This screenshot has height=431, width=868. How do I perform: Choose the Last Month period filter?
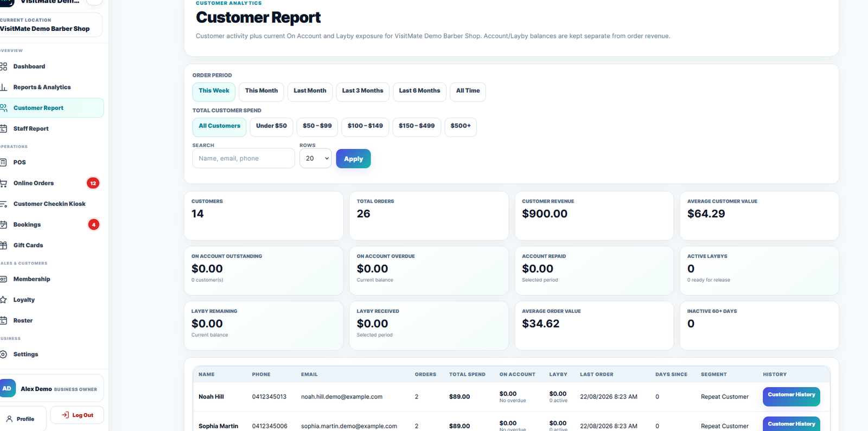pos(310,92)
